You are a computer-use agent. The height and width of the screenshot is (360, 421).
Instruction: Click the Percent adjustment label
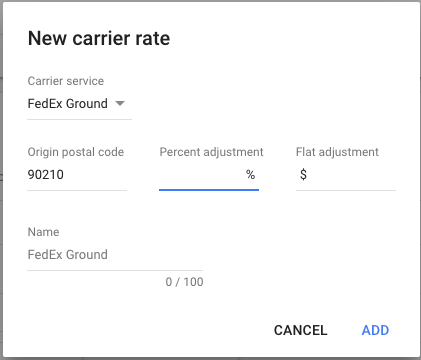coord(211,152)
